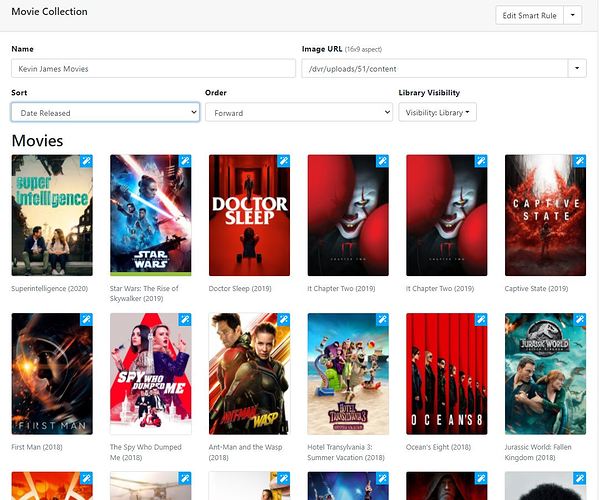
Task: Open The Spy Who Dumped Me poster
Action: pyautogui.click(x=150, y=374)
